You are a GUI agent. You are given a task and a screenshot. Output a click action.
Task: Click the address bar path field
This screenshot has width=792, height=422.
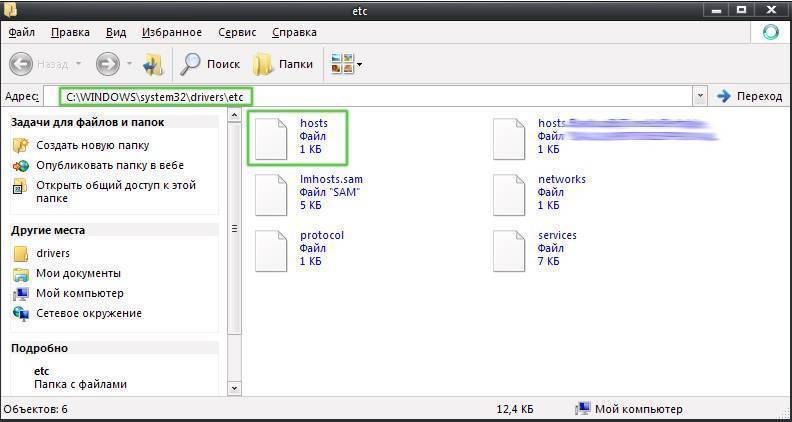point(369,96)
